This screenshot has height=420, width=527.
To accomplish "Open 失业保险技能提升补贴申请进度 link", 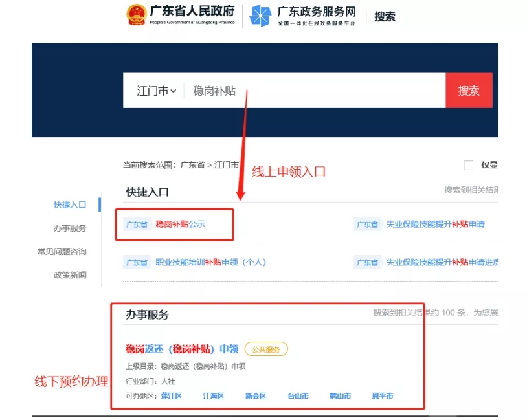I will (x=442, y=262).
